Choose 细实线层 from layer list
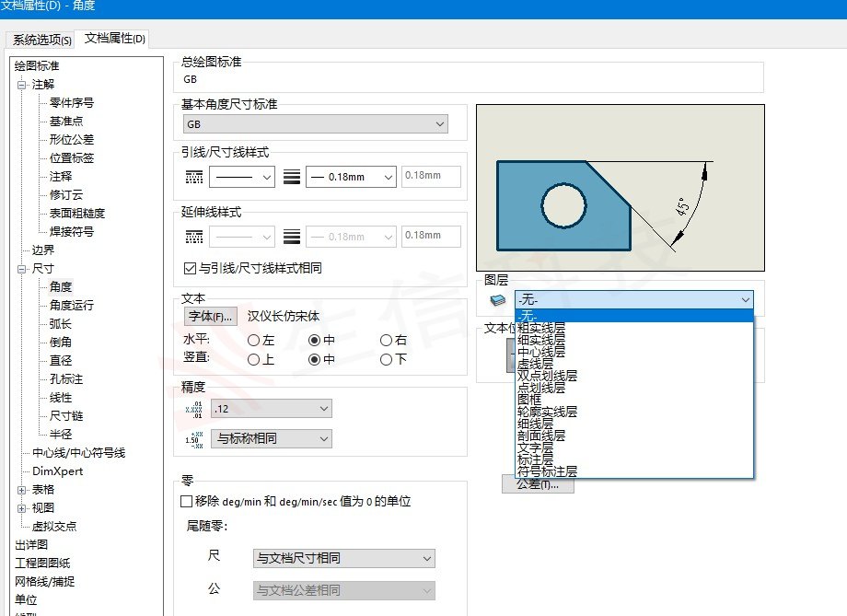 [x=634, y=340]
